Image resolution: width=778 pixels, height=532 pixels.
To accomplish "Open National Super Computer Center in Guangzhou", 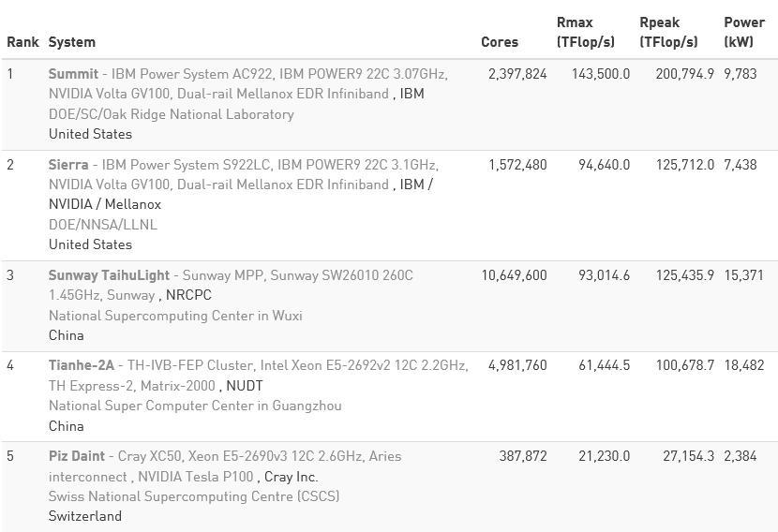I will click(195, 406).
